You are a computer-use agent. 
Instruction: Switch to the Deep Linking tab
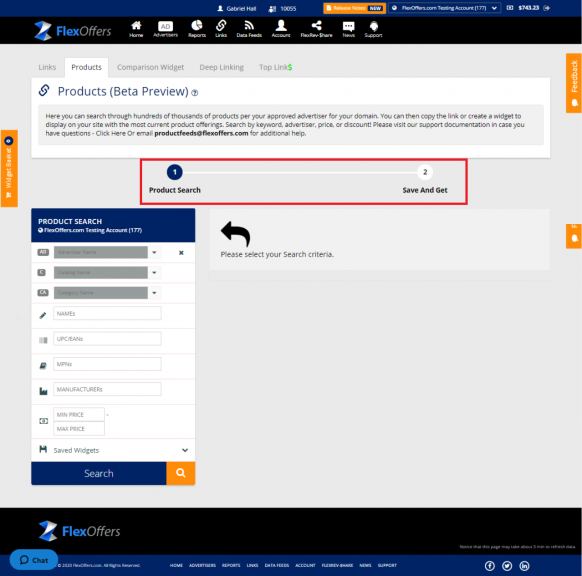(x=222, y=67)
